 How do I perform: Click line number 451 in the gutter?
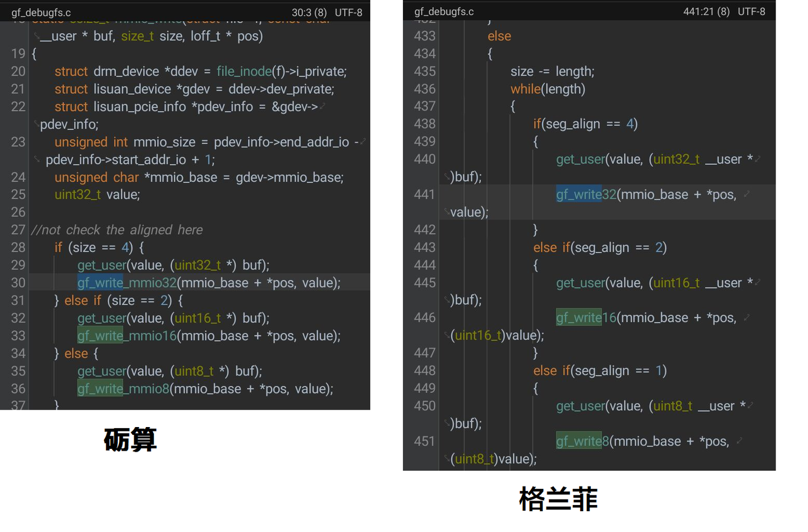(425, 441)
